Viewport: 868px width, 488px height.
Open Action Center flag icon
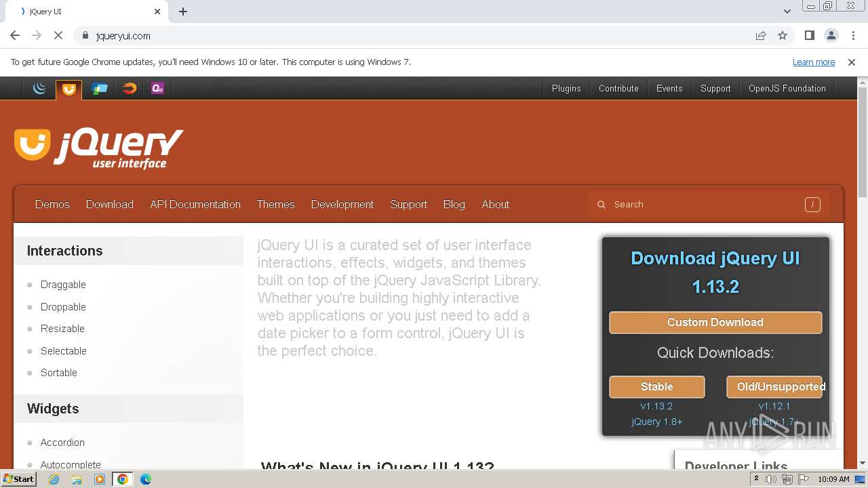coord(803,479)
